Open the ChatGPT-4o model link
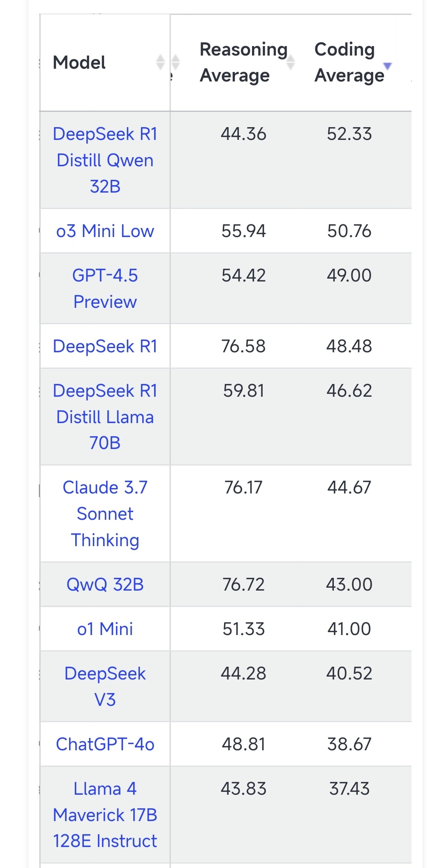 point(105,744)
